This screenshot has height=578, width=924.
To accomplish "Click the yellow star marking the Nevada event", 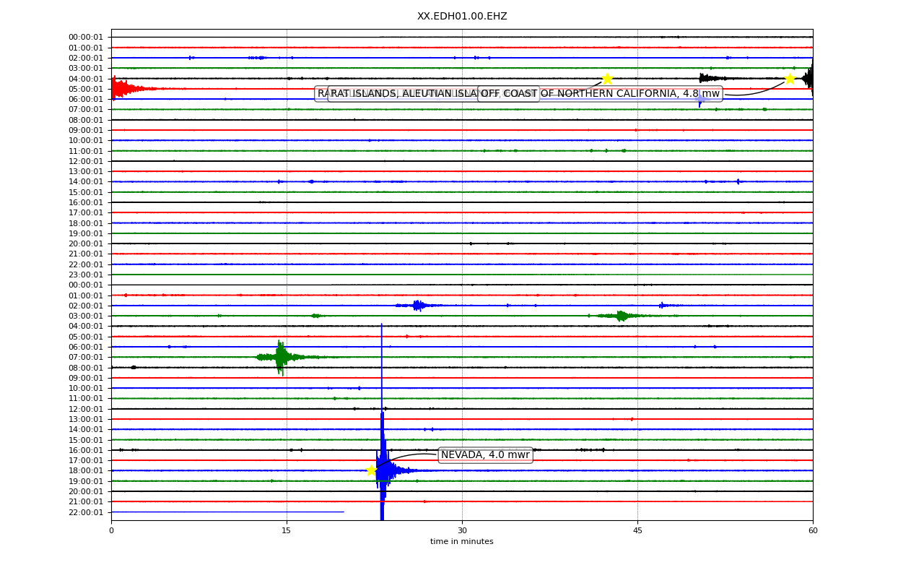I will [371, 470].
